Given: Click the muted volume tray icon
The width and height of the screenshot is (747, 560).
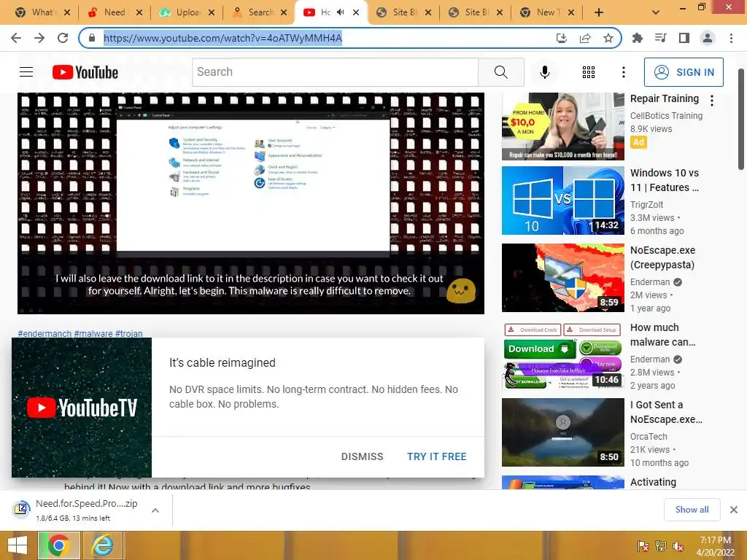Looking at the screenshot, I should point(678,546).
